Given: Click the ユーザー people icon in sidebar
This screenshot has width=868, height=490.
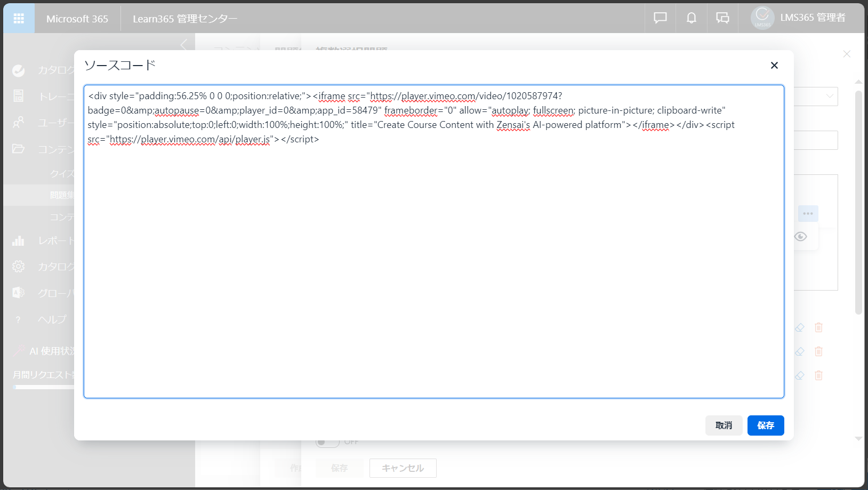Looking at the screenshot, I should (19, 123).
